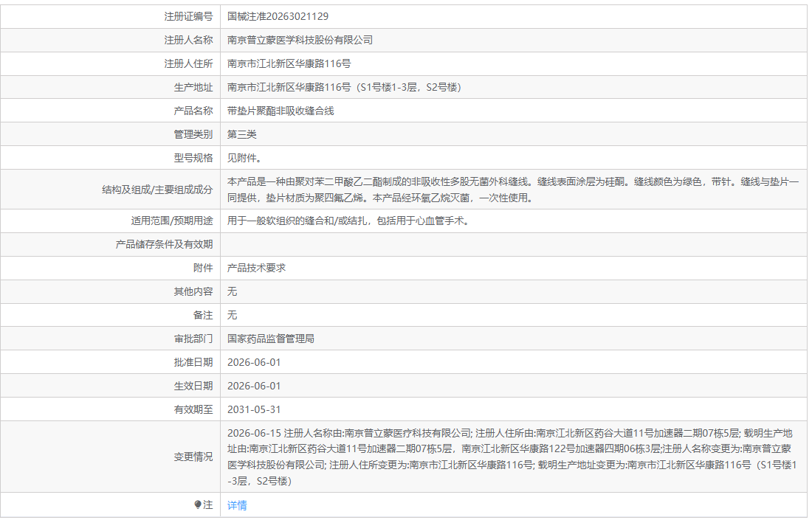Select approval department 国家药品监督管理局
The image size is (812, 520).
click(271, 339)
